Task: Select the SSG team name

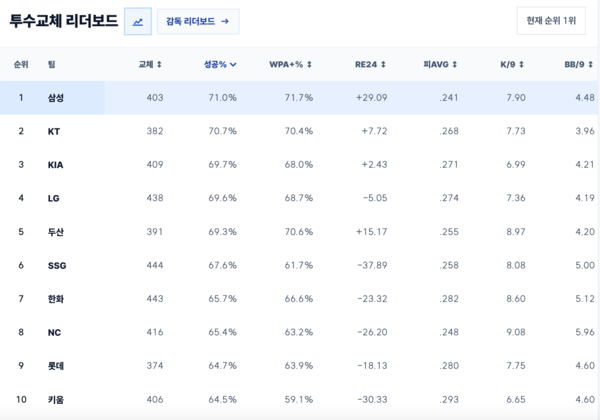Action: [x=57, y=265]
